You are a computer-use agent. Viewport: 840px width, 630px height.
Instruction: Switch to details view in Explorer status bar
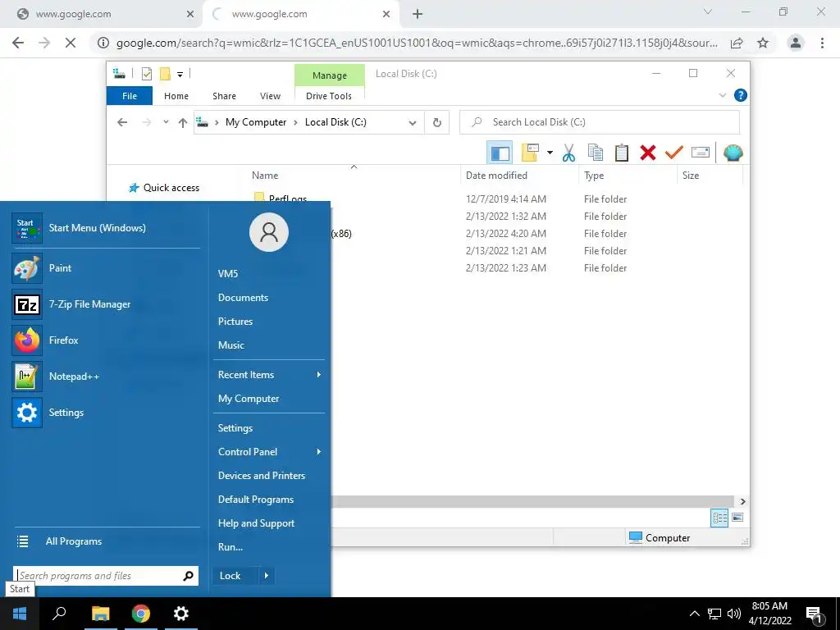click(719, 518)
